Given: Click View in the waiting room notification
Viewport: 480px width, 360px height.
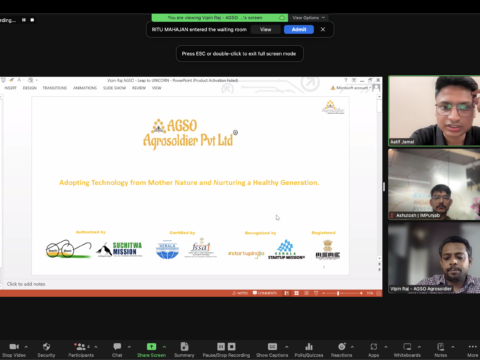Looking at the screenshot, I should coord(266,29).
